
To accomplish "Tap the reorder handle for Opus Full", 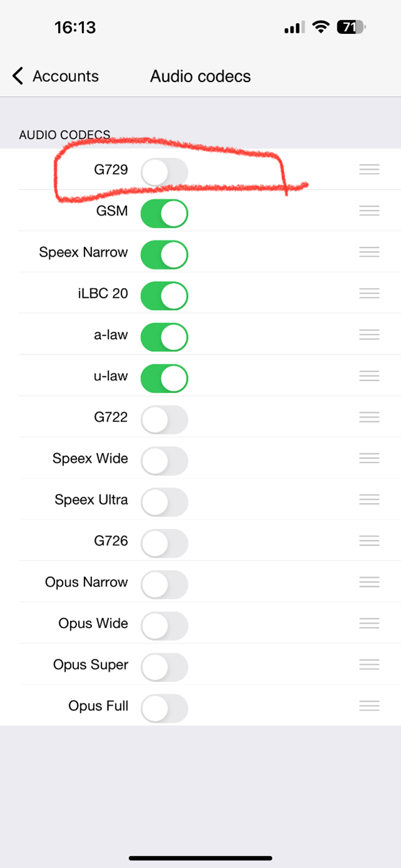I will pyautogui.click(x=369, y=706).
